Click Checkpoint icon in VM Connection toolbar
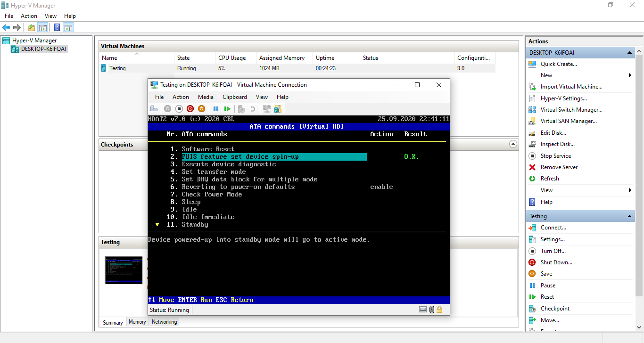The image size is (644, 343). click(241, 109)
